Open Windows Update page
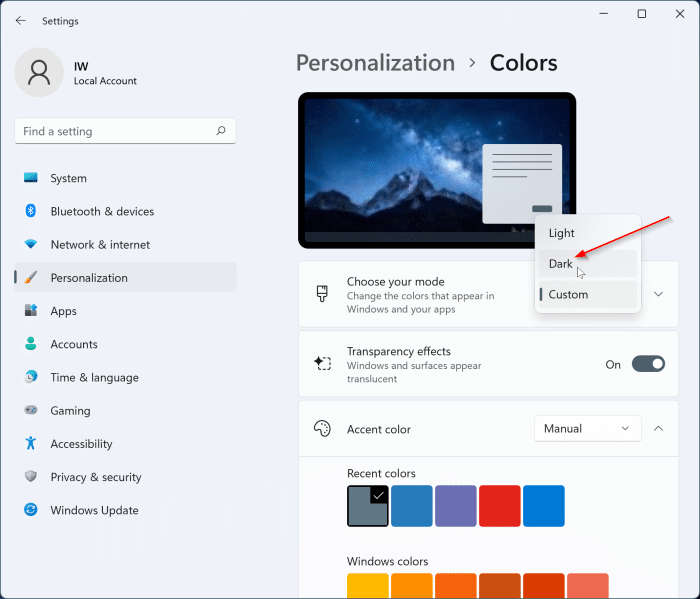The height and width of the screenshot is (599, 700). coord(125,510)
